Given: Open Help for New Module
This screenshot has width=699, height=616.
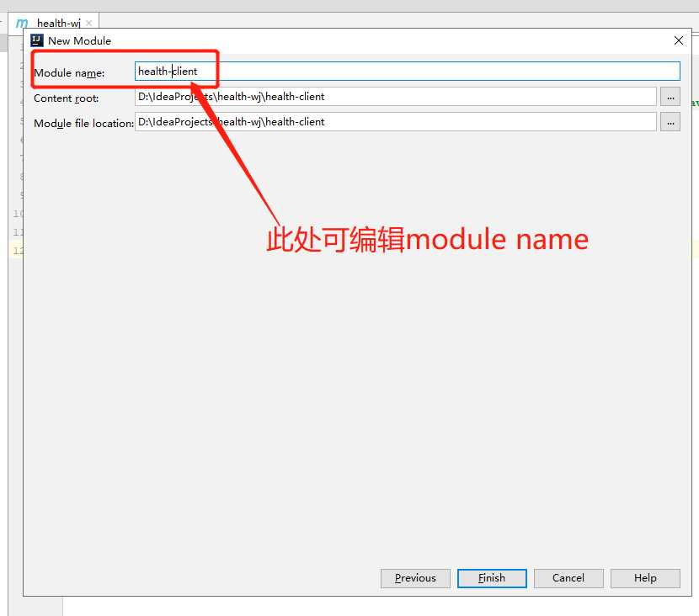Looking at the screenshot, I should tap(645, 578).
